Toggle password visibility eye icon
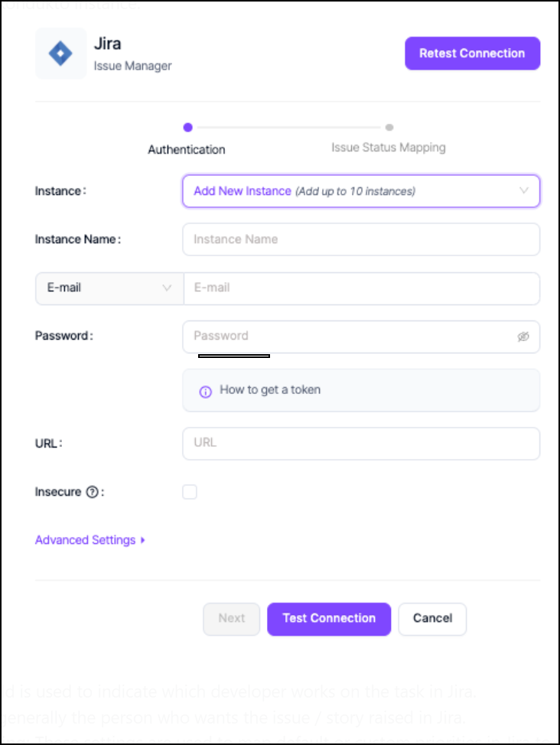The image size is (560, 745). [x=523, y=337]
